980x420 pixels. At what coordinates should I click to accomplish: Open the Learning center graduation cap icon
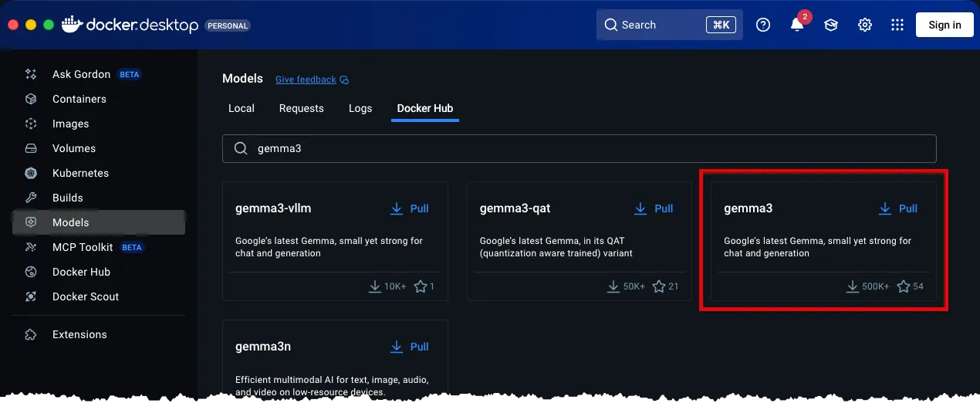click(831, 25)
